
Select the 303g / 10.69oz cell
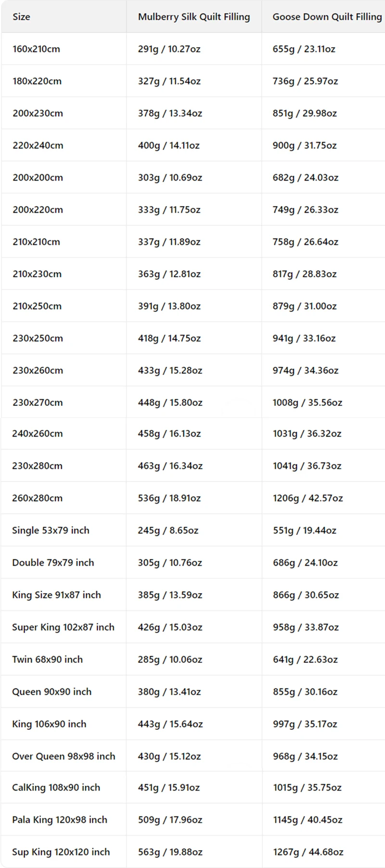point(170,178)
